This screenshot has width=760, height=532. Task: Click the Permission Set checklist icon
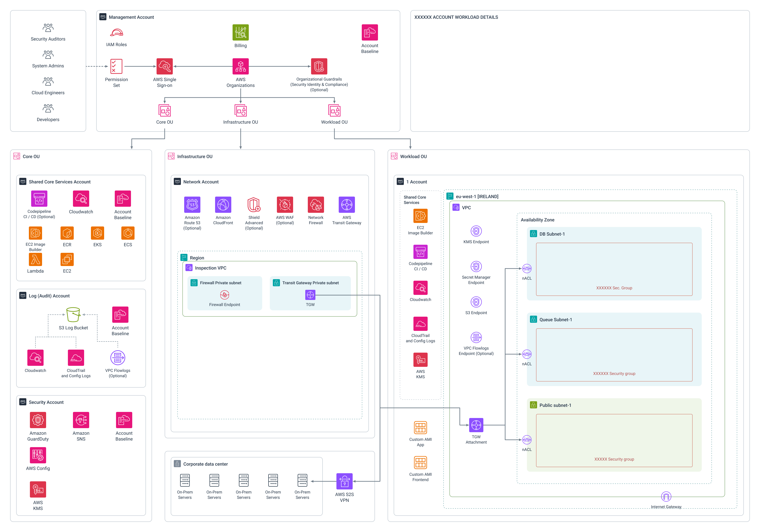pyautogui.click(x=117, y=66)
